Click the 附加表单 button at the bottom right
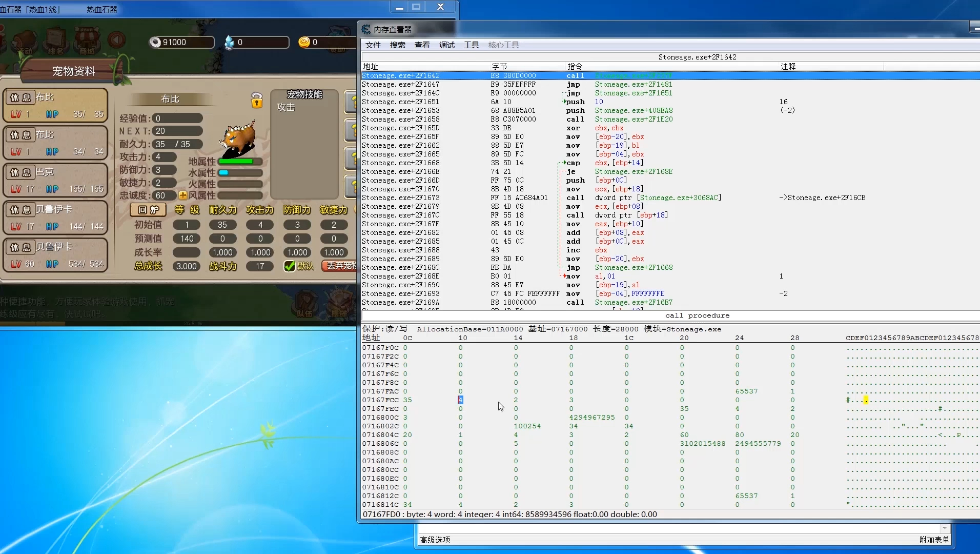 (x=934, y=540)
